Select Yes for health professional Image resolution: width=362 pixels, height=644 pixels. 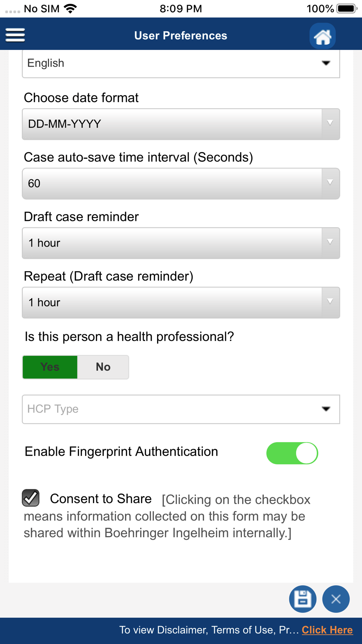click(50, 367)
